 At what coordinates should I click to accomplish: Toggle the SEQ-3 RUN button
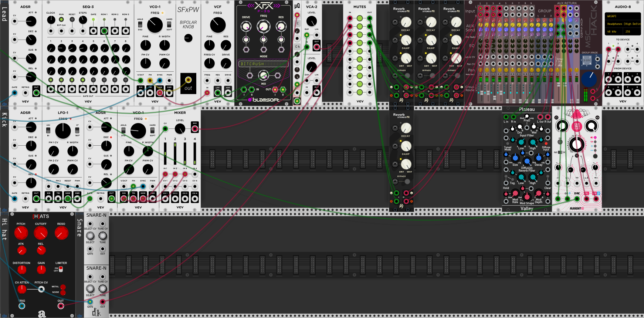(x=61, y=19)
